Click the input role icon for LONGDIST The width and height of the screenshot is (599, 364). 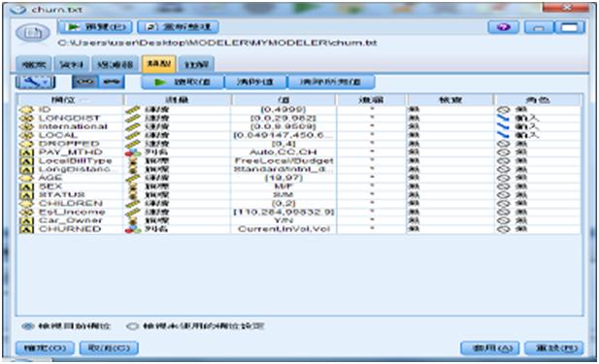pyautogui.click(x=504, y=118)
